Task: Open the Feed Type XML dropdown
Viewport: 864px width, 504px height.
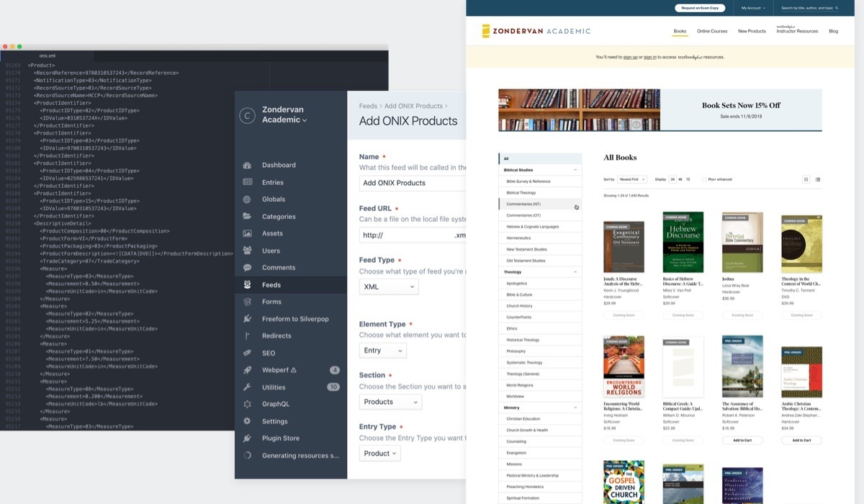Action: pos(389,287)
